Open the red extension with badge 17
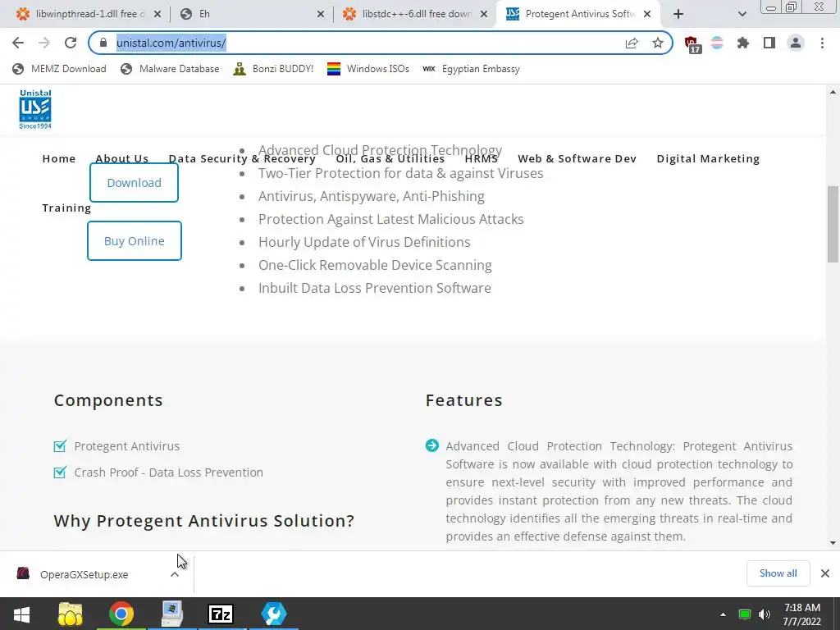 (x=692, y=44)
